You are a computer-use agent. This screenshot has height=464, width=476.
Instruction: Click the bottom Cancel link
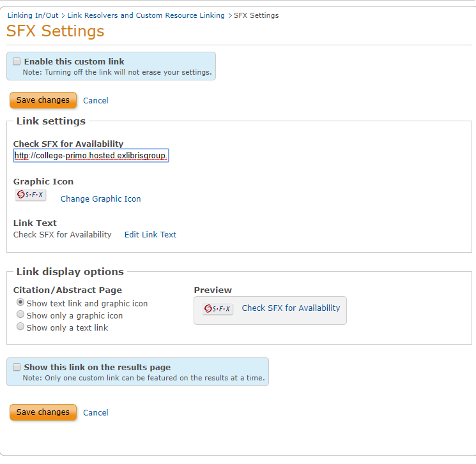pos(96,413)
